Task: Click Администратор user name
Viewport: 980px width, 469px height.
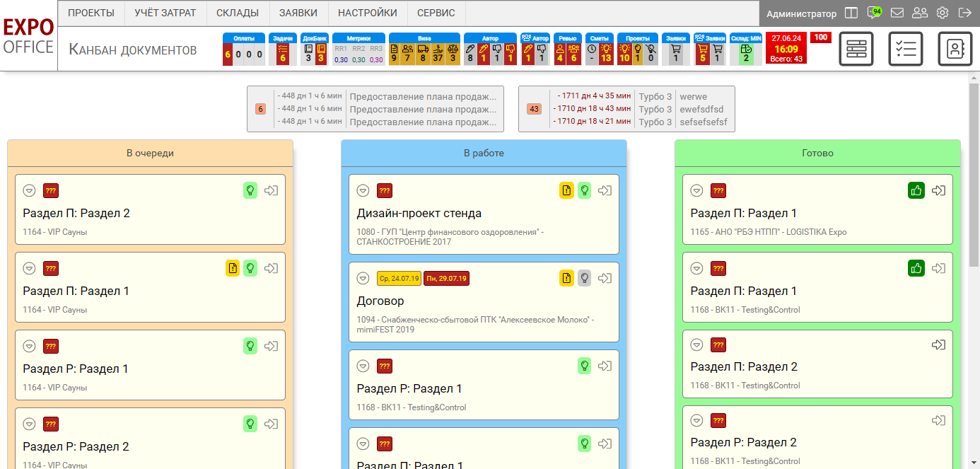Action: pyautogui.click(x=801, y=13)
